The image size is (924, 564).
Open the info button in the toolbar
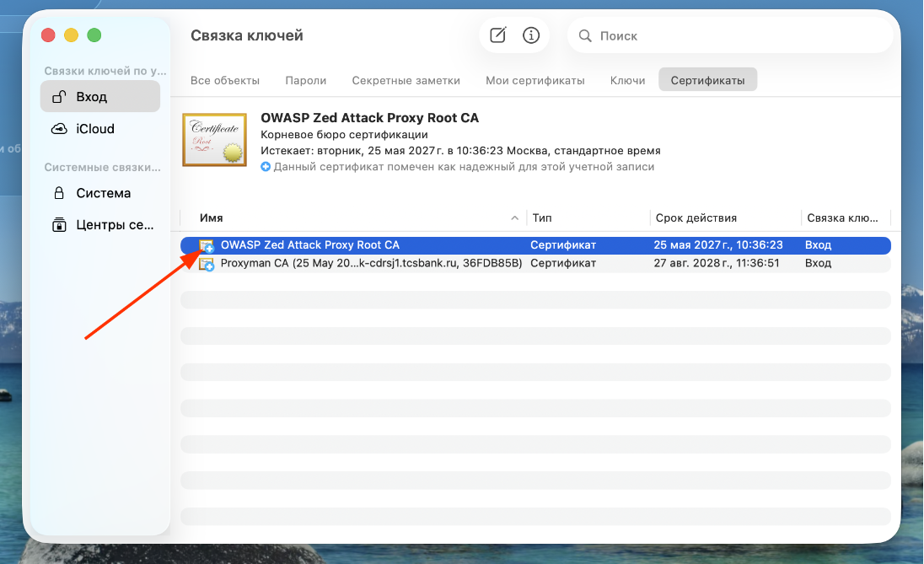(x=531, y=35)
